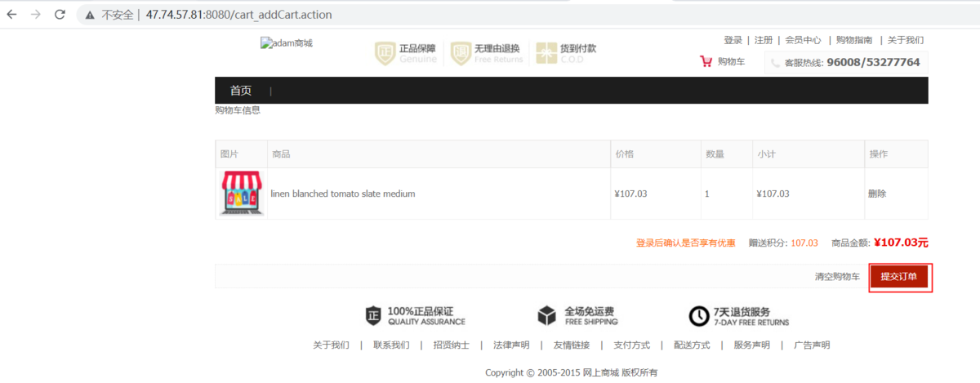The width and height of the screenshot is (980, 383).
Task: Click the 清空购物车 clear cart link
Action: pyautogui.click(x=837, y=277)
